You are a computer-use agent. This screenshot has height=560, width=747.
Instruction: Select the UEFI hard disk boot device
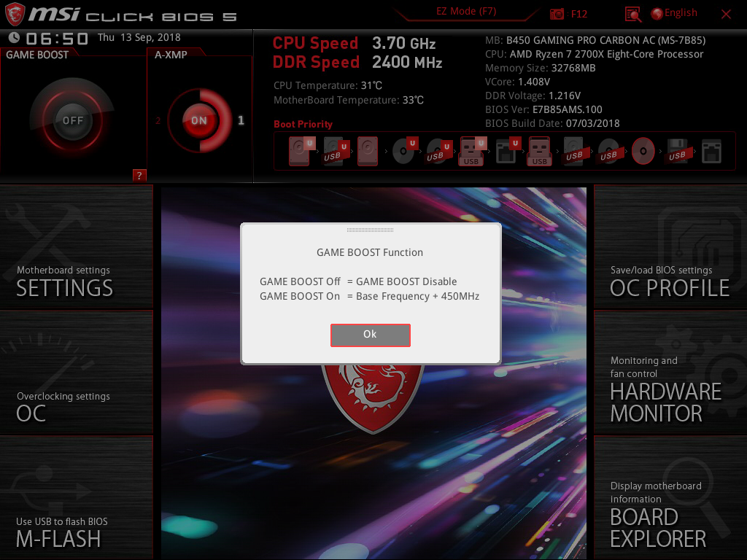click(301, 151)
